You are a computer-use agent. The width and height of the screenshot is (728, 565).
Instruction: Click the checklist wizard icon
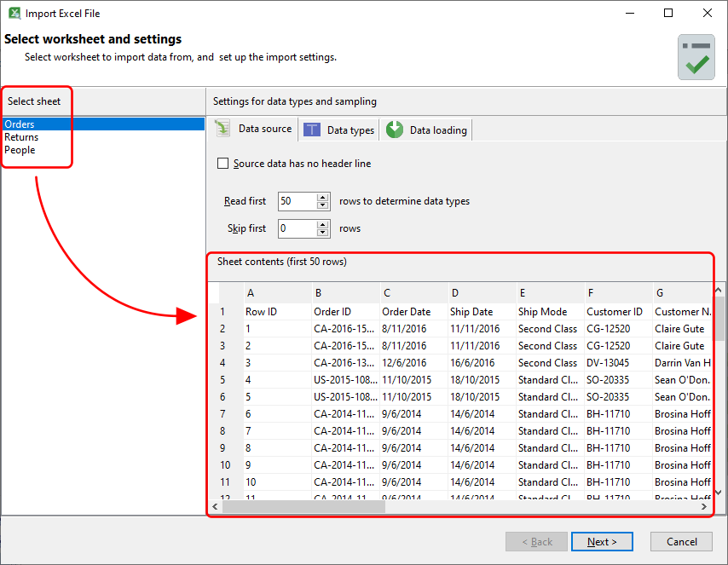(696, 57)
